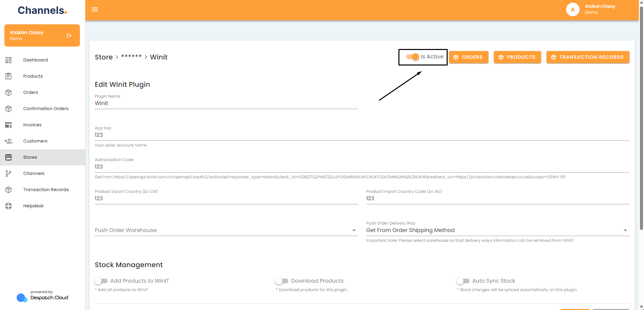Open Helpdesk from the sidebar
644x310 pixels.
pos(43,206)
